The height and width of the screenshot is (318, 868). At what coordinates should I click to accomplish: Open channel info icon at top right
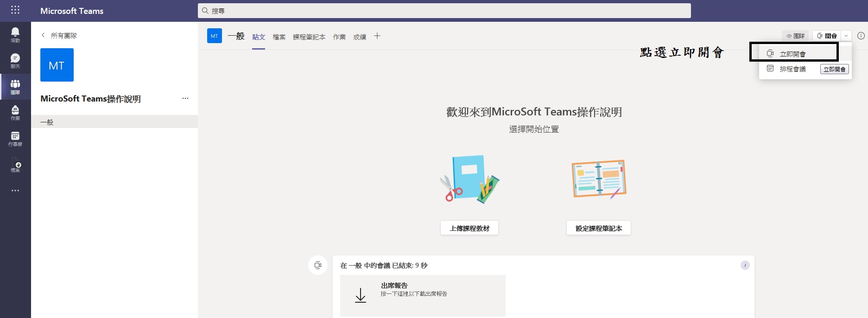click(861, 36)
